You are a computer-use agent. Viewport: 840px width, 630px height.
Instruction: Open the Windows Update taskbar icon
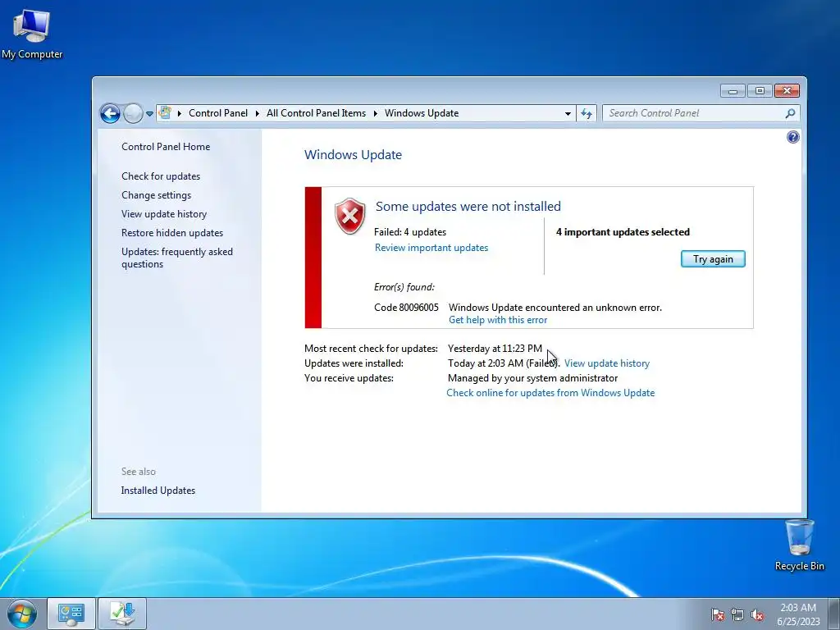click(123, 614)
